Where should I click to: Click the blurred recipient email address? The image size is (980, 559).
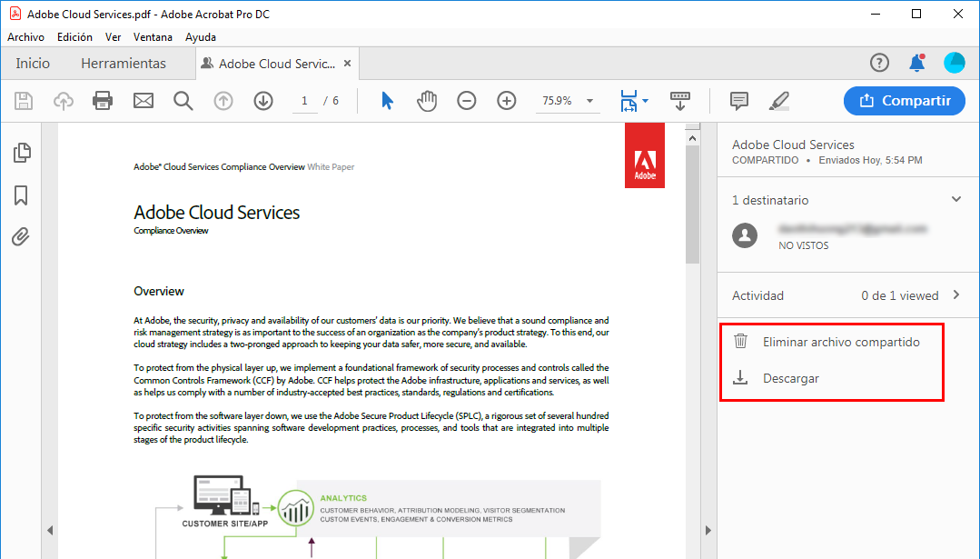[852, 229]
